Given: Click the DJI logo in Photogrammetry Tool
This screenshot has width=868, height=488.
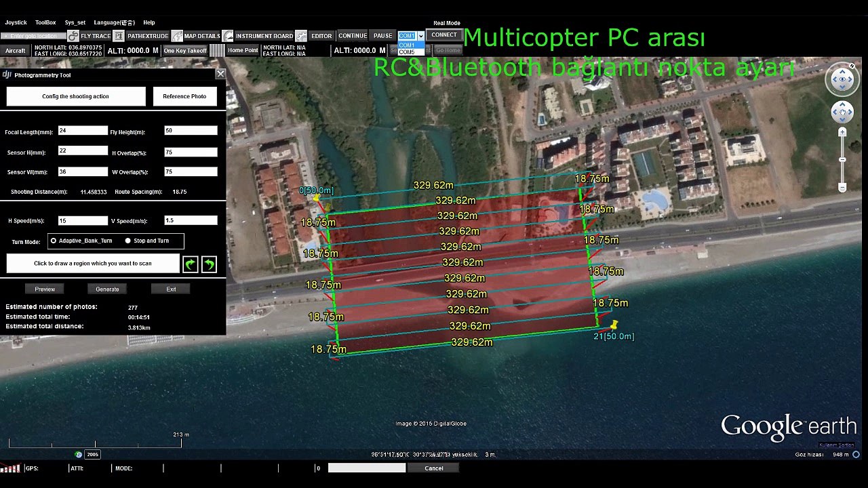Looking at the screenshot, I should (x=7, y=75).
